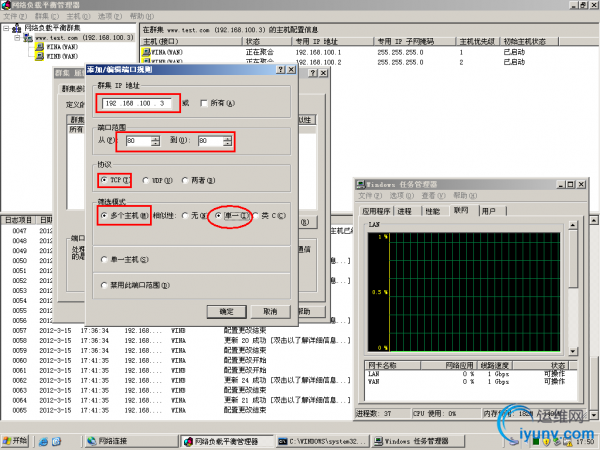Click the Log entry (日志项目) column header
The image size is (600, 450).
(18, 220)
